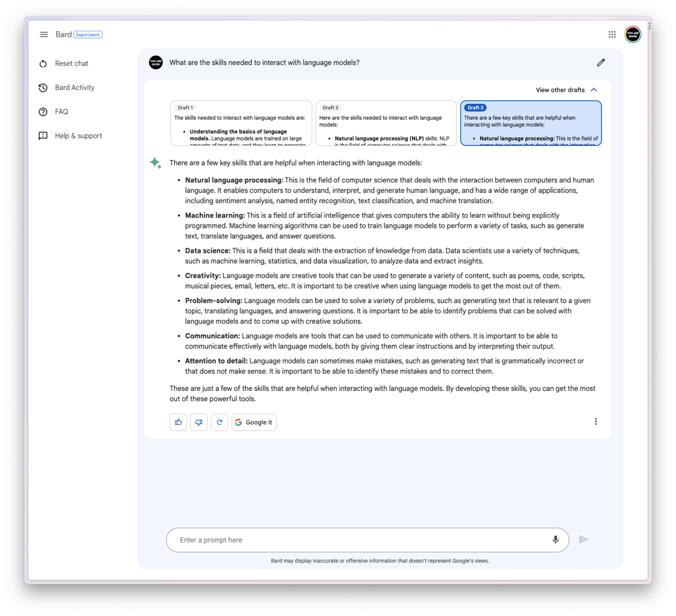The image size is (676, 616).
Task: Open the more options three-dot menu
Action: click(x=596, y=421)
